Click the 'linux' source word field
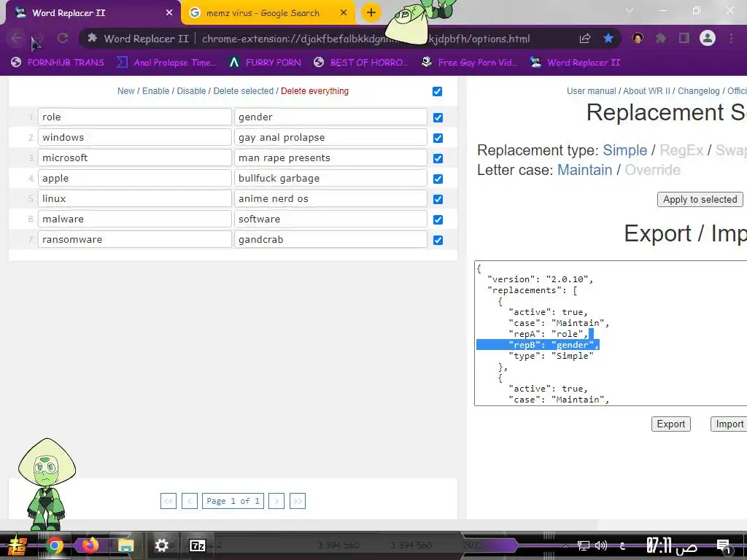747x560 pixels. tap(135, 198)
